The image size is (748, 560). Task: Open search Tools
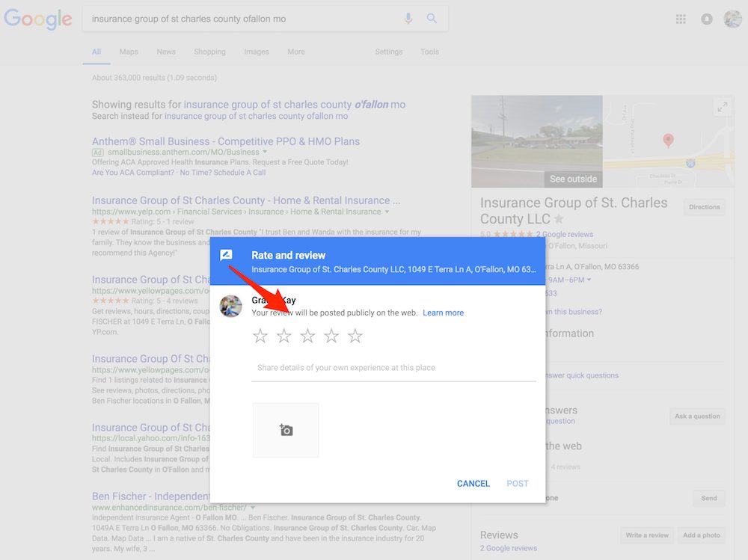pos(429,52)
